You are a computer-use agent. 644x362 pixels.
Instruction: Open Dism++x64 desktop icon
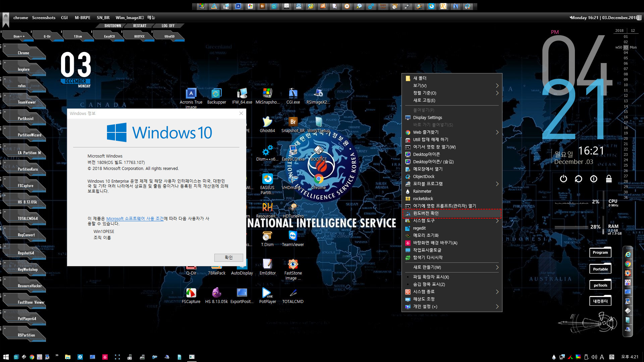pyautogui.click(x=267, y=153)
